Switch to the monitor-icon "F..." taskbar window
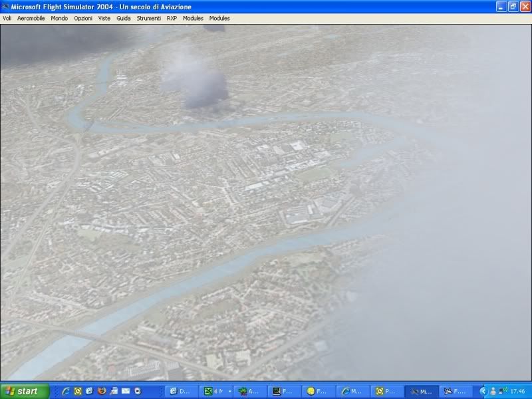 [285, 391]
